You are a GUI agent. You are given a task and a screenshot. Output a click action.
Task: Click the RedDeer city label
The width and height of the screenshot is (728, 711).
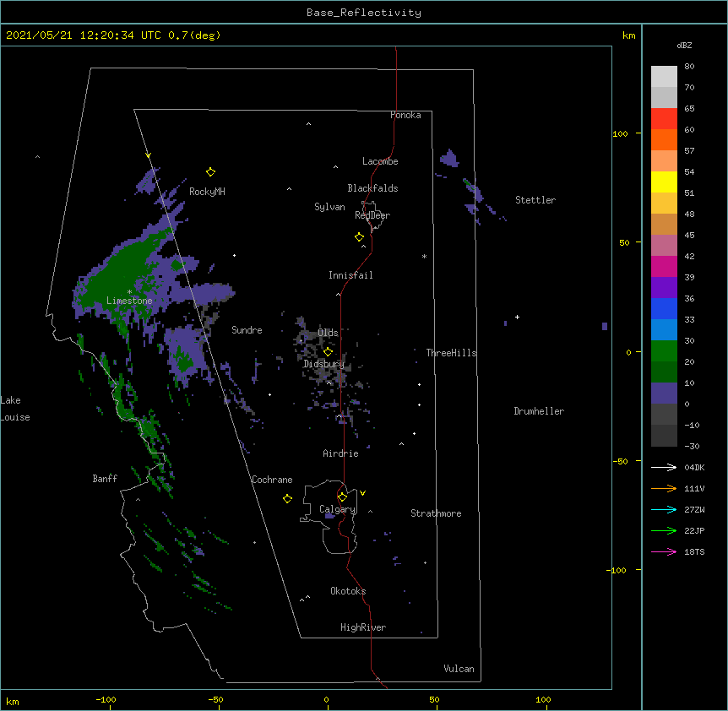point(372,215)
